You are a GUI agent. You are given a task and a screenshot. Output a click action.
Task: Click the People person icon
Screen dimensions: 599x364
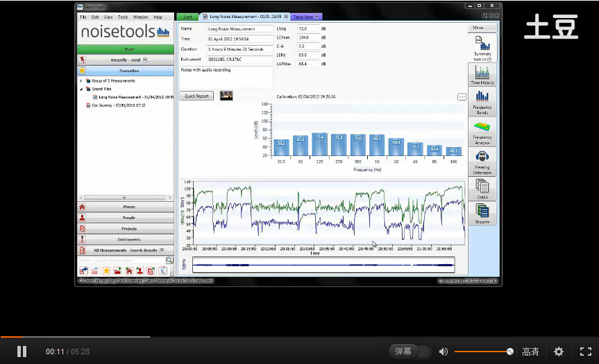82,218
